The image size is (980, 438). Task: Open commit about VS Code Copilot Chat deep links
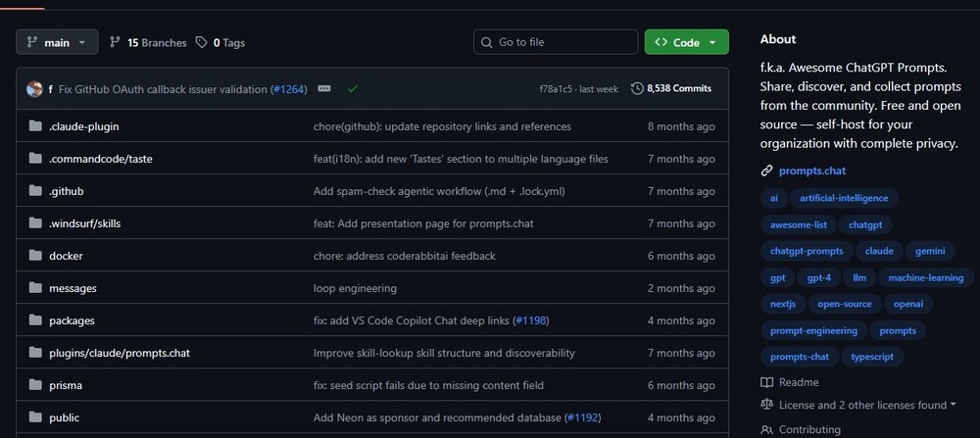click(412, 321)
